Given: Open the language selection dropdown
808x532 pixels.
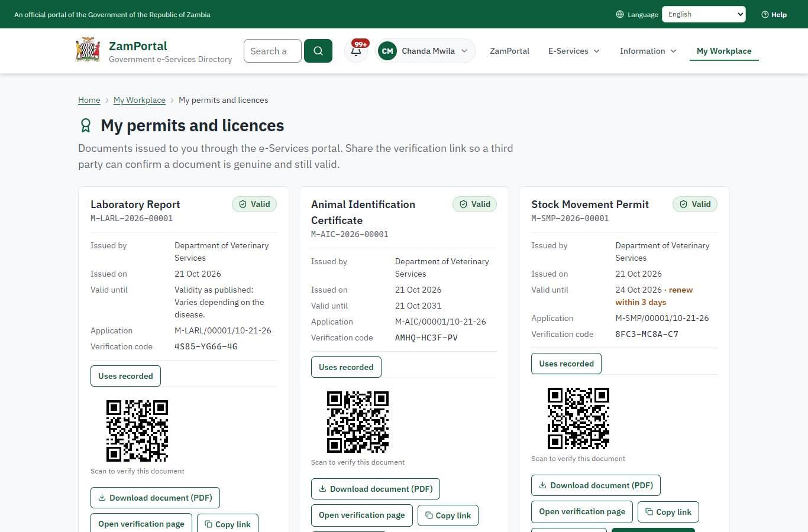Looking at the screenshot, I should click(704, 14).
